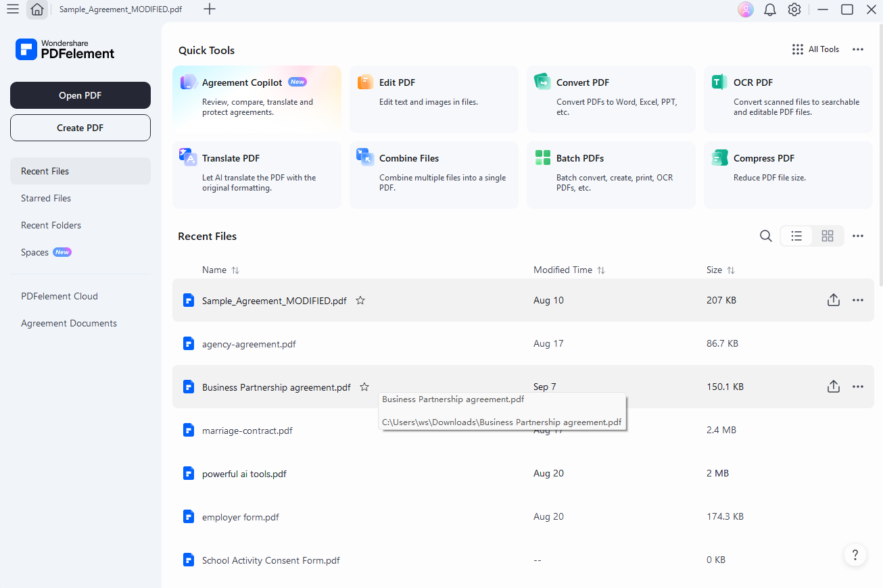The height and width of the screenshot is (588, 883).
Task: Search recent files with magnifier icon
Action: (765, 236)
